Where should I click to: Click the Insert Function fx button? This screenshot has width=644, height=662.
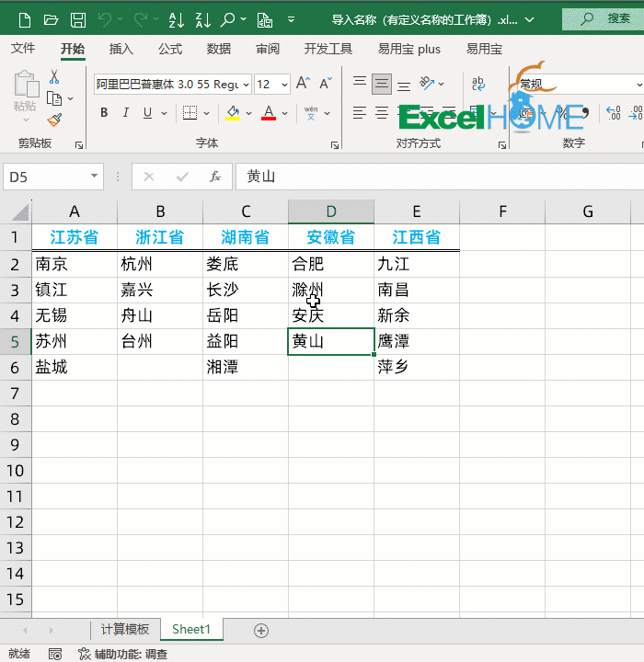coord(215,176)
